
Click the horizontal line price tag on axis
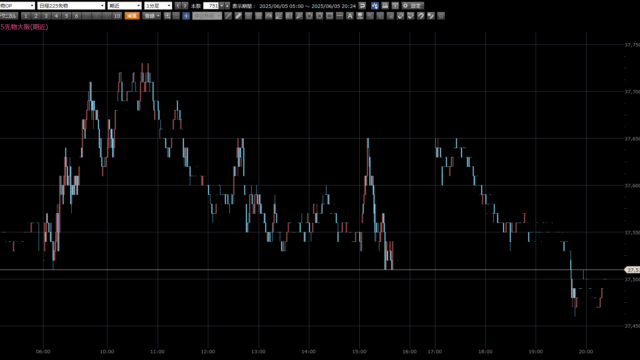(633, 270)
